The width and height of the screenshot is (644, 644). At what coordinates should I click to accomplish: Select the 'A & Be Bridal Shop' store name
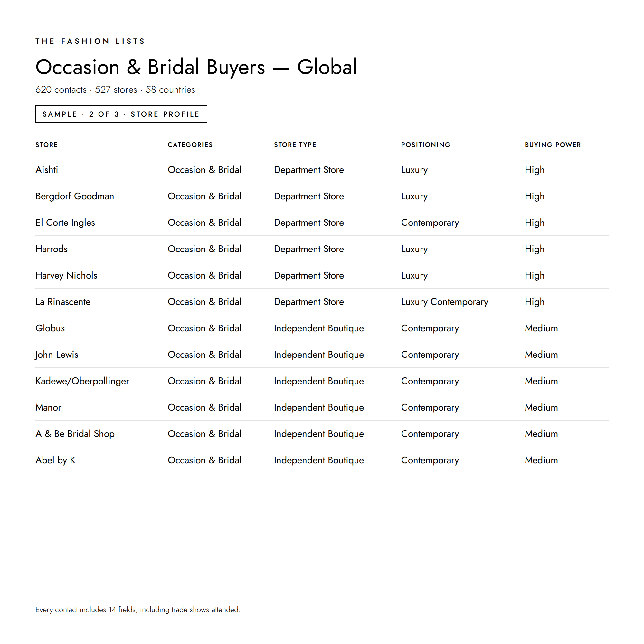coord(75,434)
